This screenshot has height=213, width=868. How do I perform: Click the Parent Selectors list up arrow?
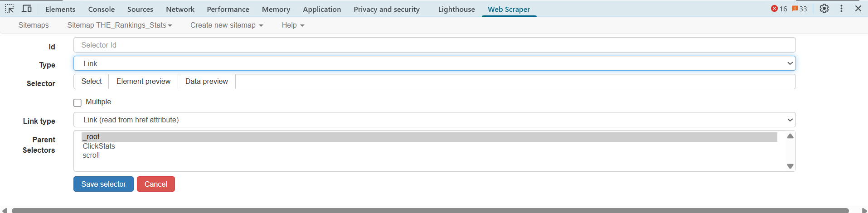pos(790,136)
